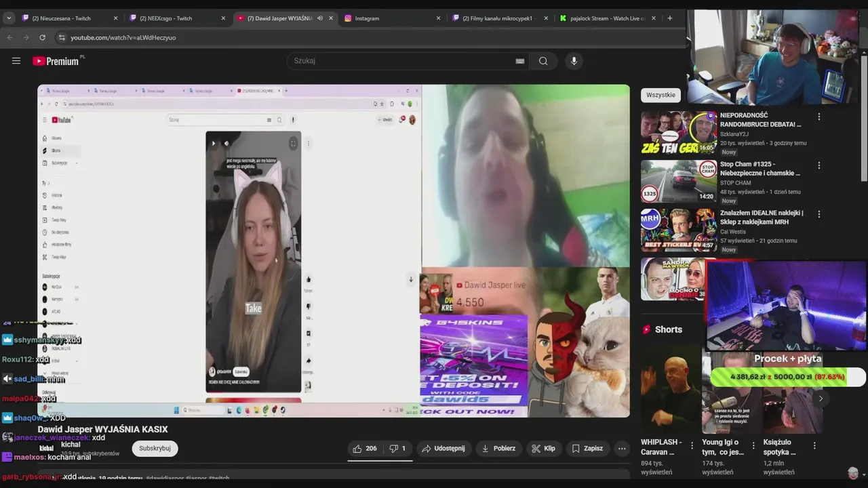
Task: Open options for Znalazłem IDEALNE naklejki video
Action: tap(818, 214)
